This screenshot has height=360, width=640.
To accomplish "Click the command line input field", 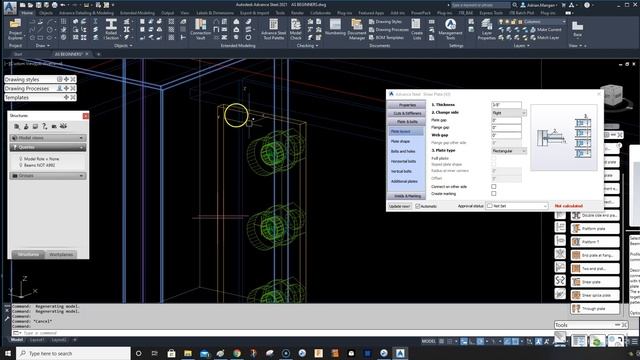I will [286, 333].
